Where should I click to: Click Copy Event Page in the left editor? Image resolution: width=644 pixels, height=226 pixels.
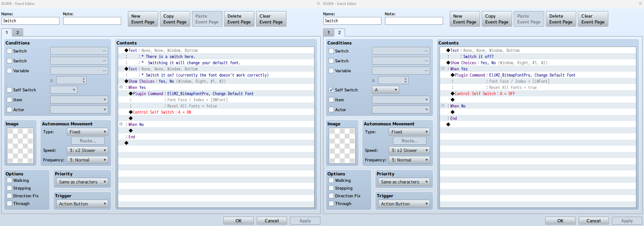(175, 19)
